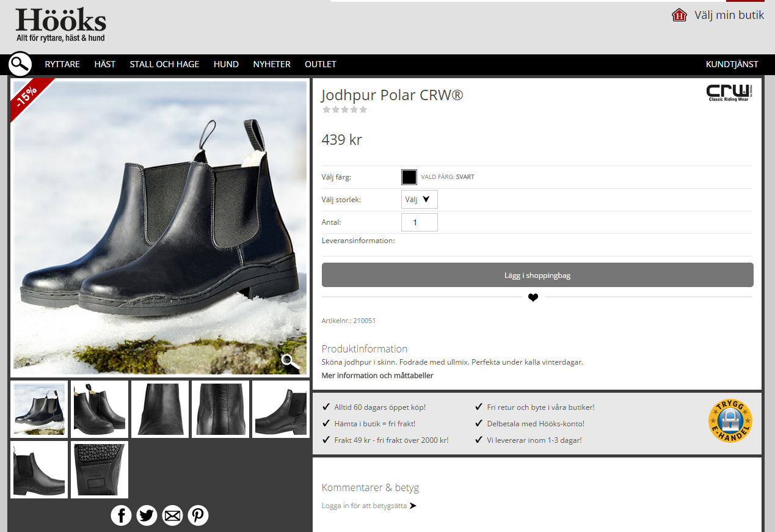775x532 pixels.
Task: Open the Outlet menu item
Action: (320, 64)
